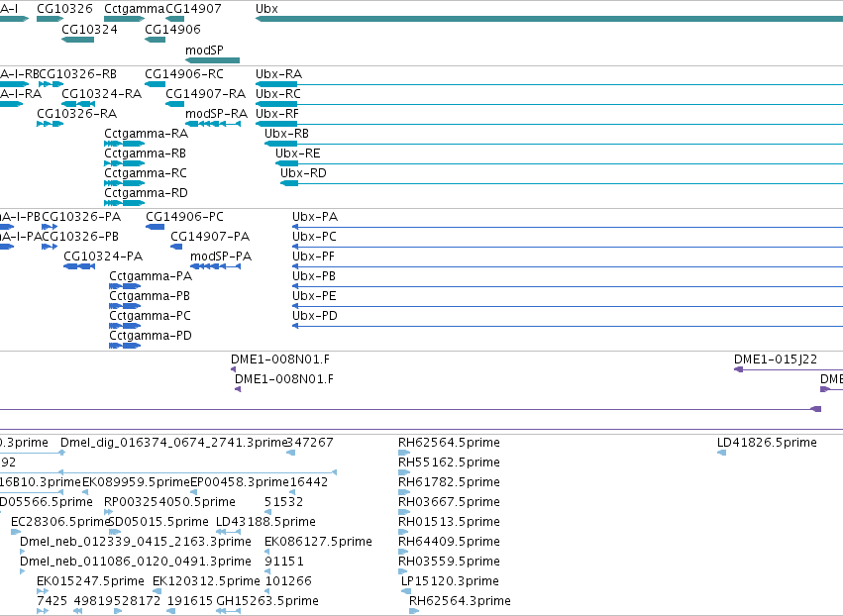Image resolution: width=843 pixels, height=616 pixels.
Task: Select the Ubx-PF protein label
Action: point(313,257)
